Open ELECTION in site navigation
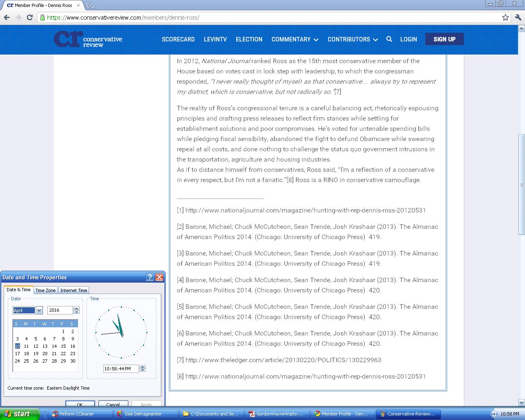The image size is (525, 420). pos(249,39)
